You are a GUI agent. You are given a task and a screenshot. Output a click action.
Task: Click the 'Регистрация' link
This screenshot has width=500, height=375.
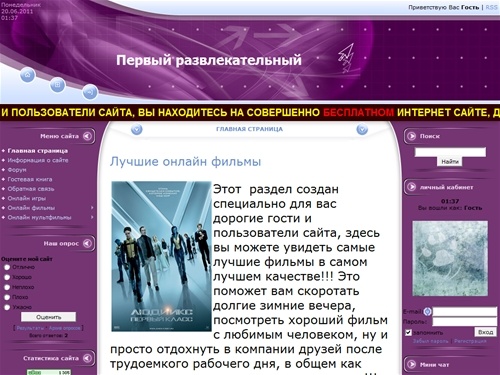[x=470, y=341]
